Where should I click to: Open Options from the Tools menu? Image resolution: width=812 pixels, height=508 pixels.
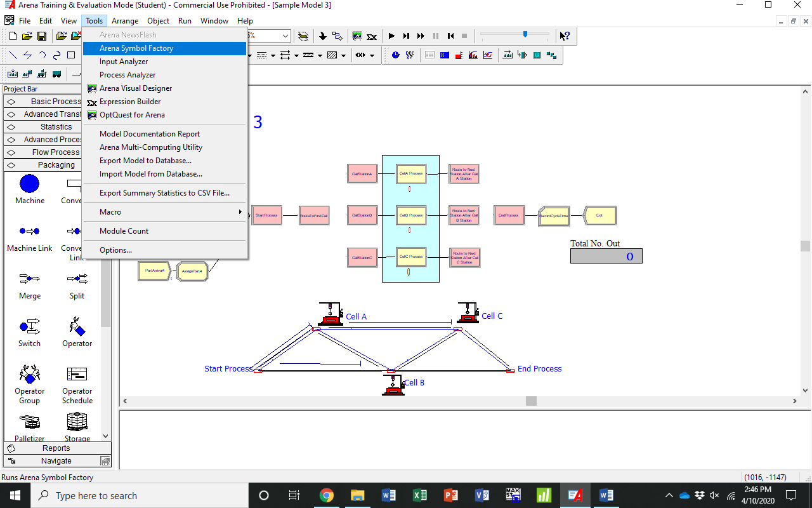(165, 250)
